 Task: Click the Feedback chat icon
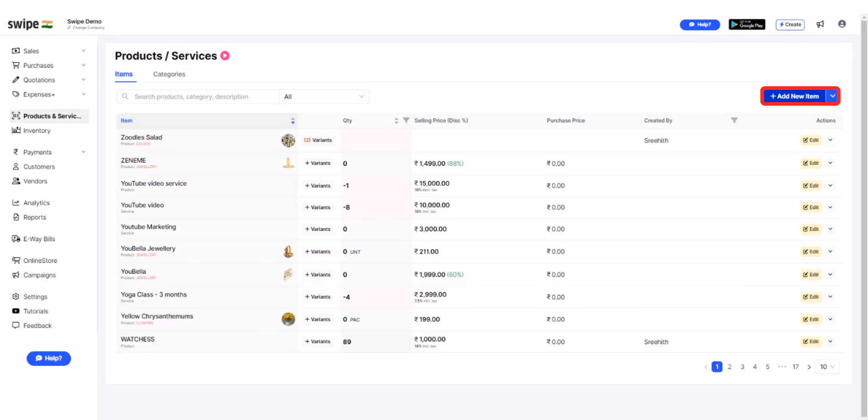tap(16, 326)
